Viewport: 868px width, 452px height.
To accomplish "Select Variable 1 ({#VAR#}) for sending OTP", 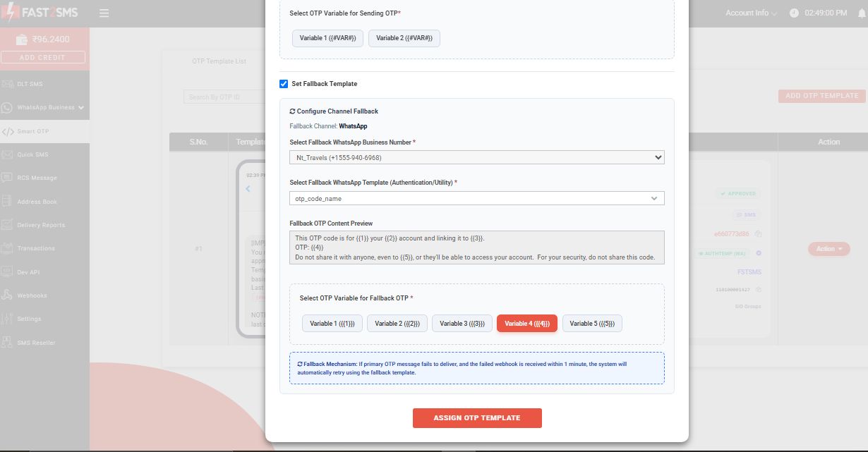I will (x=327, y=38).
